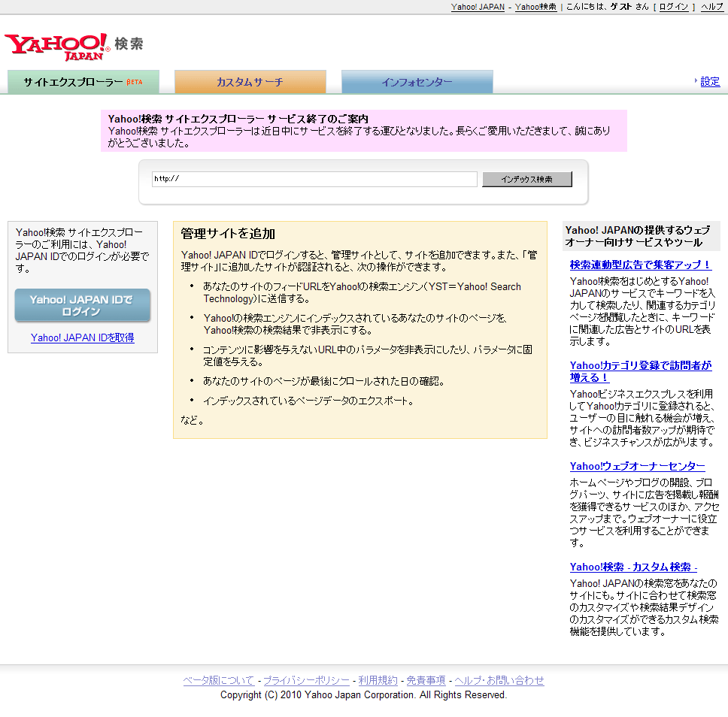Viewport: 728px width, 717px height.
Task: Click the インデックスされているページデータのエクスポート bullet
Action: pos(309,401)
